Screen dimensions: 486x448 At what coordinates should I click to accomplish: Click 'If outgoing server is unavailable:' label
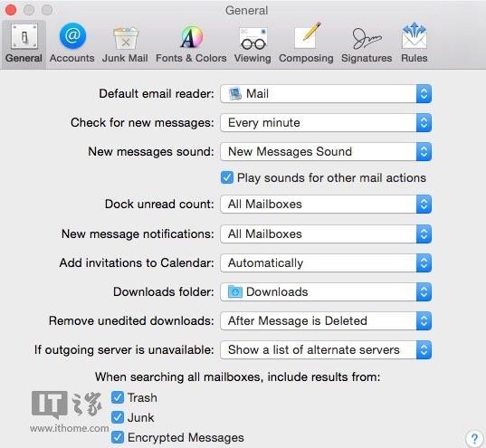point(124,350)
